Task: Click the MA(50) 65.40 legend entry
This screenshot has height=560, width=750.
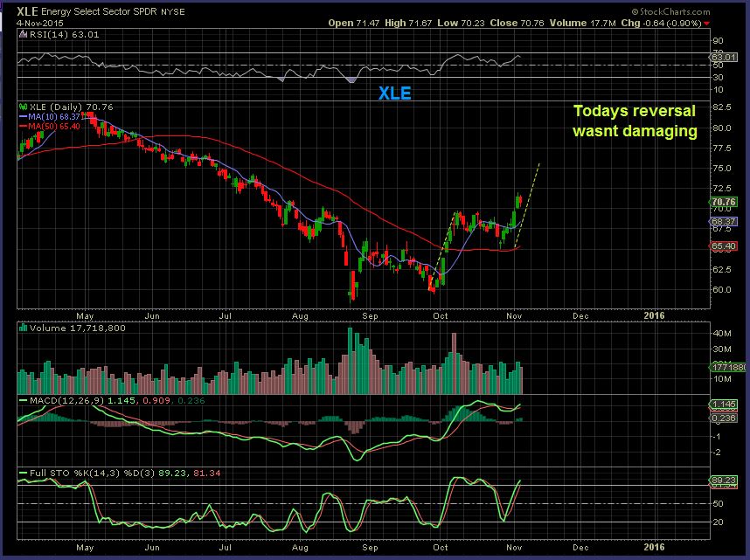Action: [x=49, y=127]
